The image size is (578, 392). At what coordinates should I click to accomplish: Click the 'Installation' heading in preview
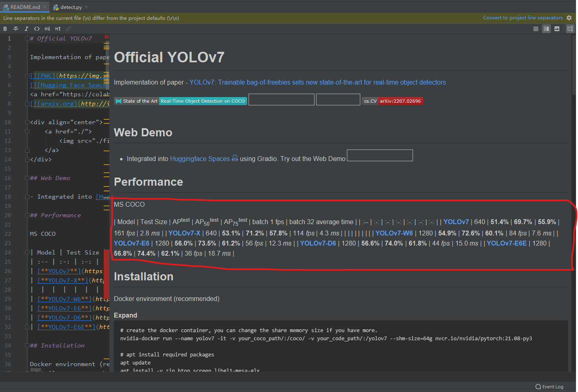143,277
